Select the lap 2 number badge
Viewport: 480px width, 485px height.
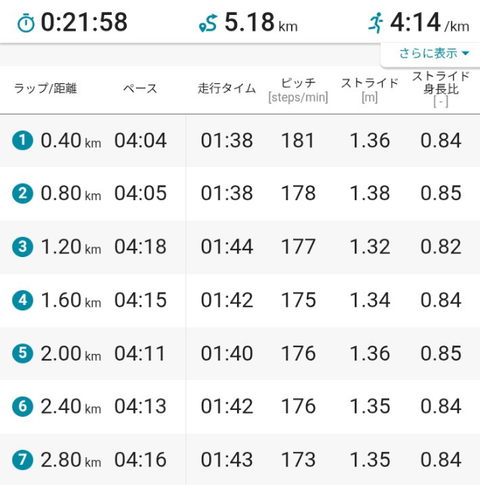click(x=23, y=193)
